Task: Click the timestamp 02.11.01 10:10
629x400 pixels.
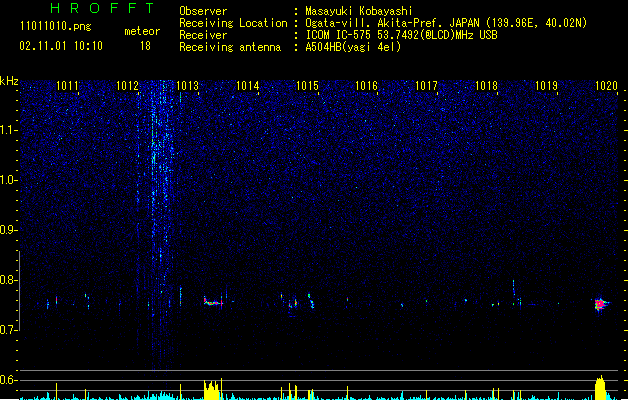Action: click(61, 46)
